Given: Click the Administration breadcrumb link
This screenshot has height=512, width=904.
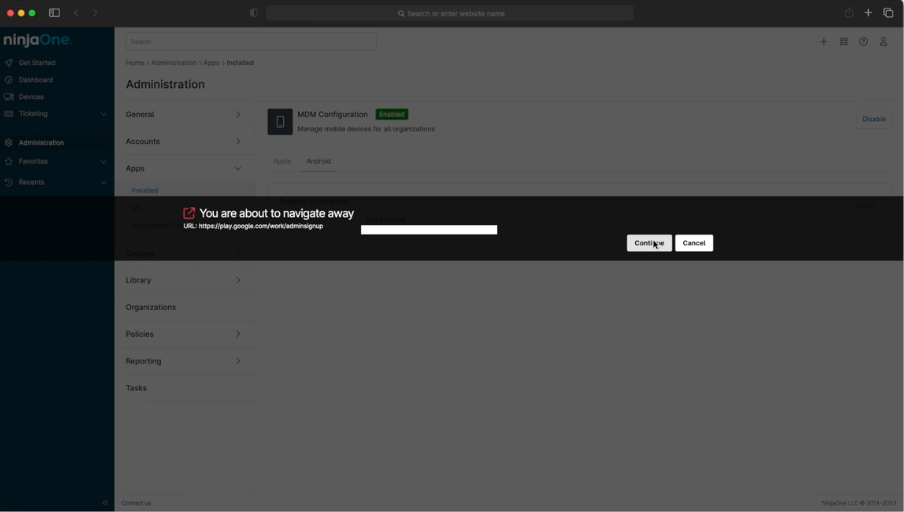Looking at the screenshot, I should pyautogui.click(x=174, y=63).
